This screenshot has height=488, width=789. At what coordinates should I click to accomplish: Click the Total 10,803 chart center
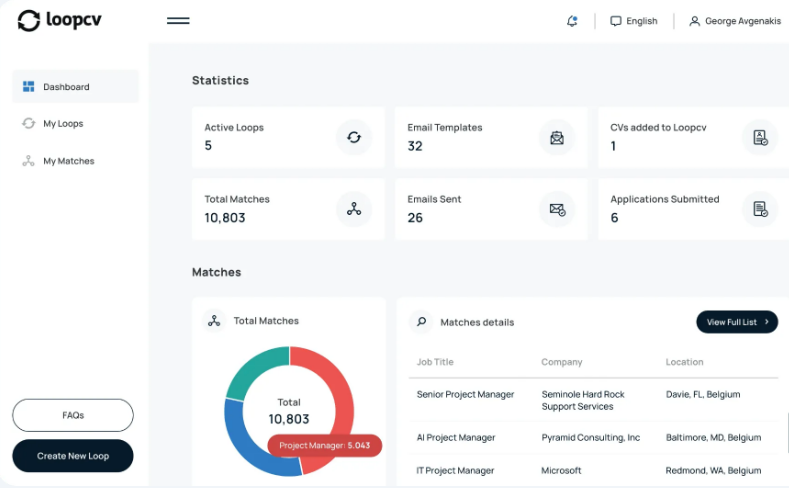(289, 412)
